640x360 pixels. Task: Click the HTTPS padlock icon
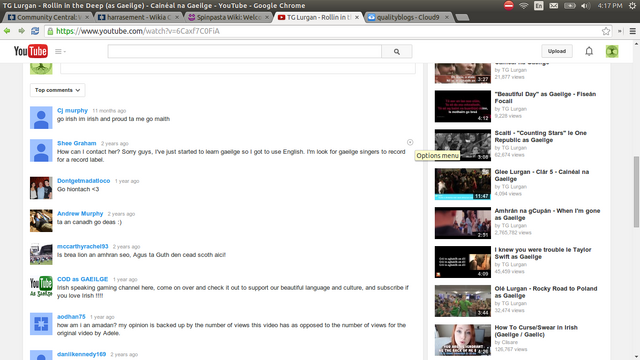50,31
